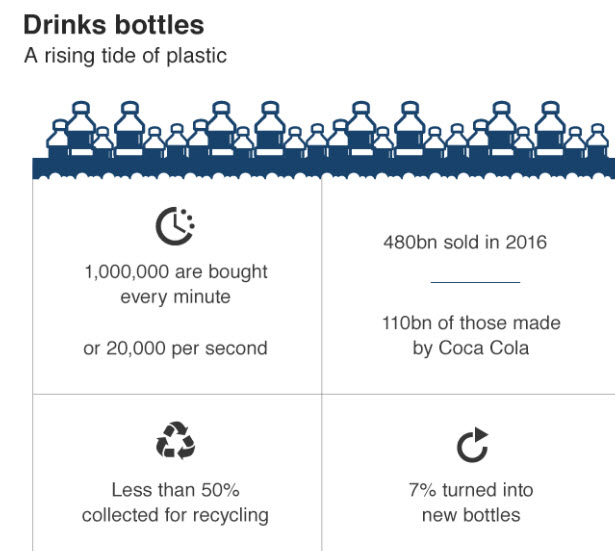Click the "new bottles" text
The width and height of the screenshot is (615, 551).
click(x=471, y=516)
